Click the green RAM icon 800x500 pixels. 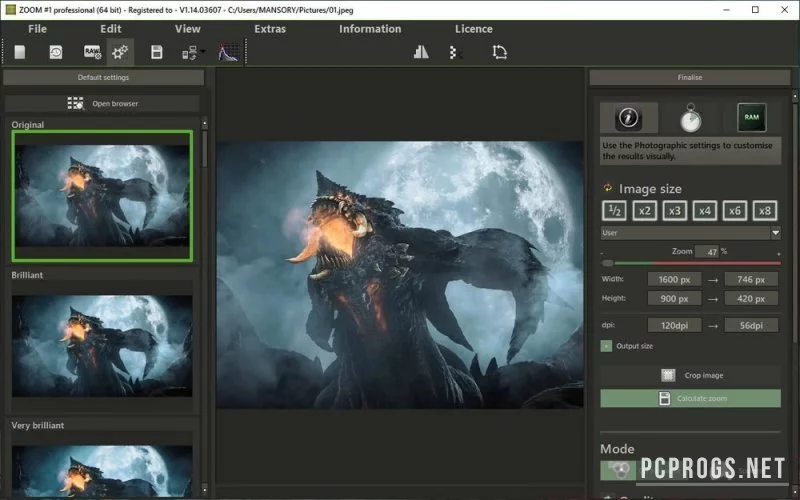pos(752,117)
